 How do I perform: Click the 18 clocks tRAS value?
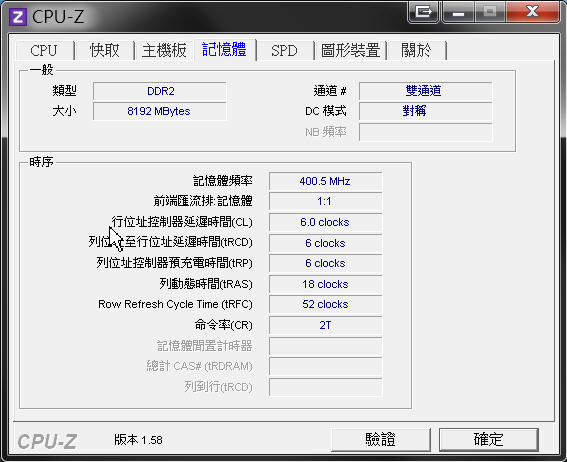pyautogui.click(x=325, y=284)
